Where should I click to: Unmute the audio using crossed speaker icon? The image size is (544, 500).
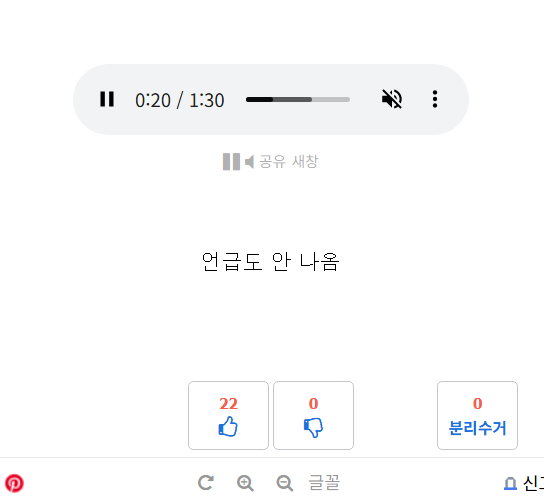tap(392, 99)
